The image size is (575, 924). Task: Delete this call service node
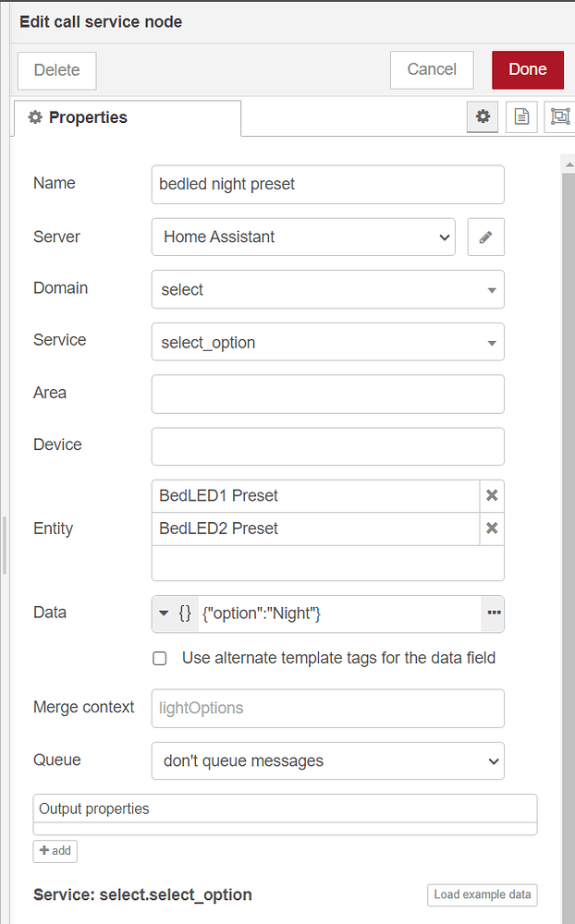pyautogui.click(x=55, y=69)
